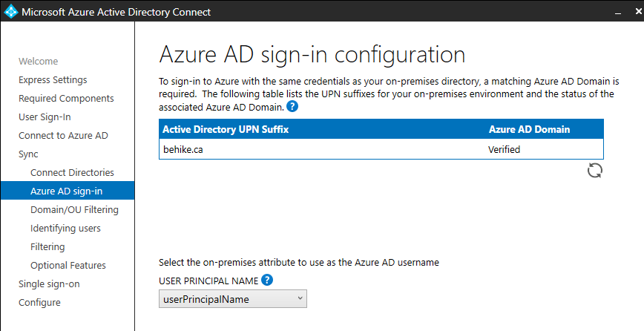Screen dimensions: 644x331
Task: Select the highlighted Azure AD sign-in step
Action: 66,191
